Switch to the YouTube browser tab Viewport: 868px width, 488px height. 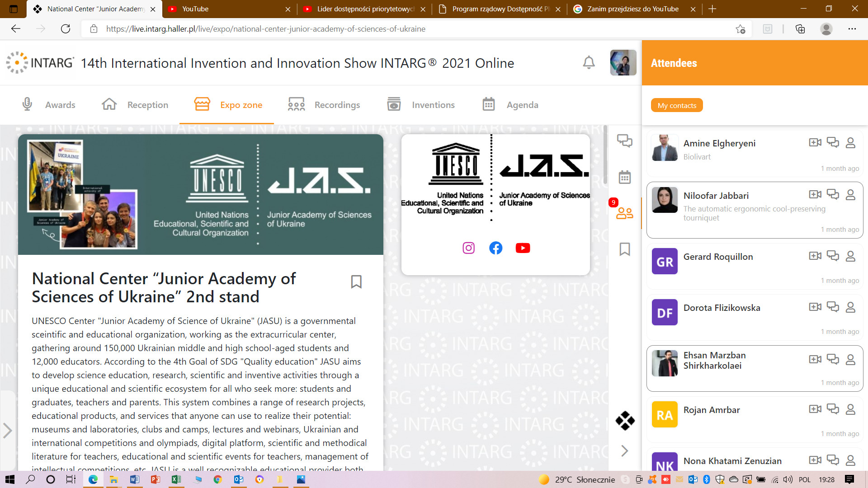(x=228, y=9)
